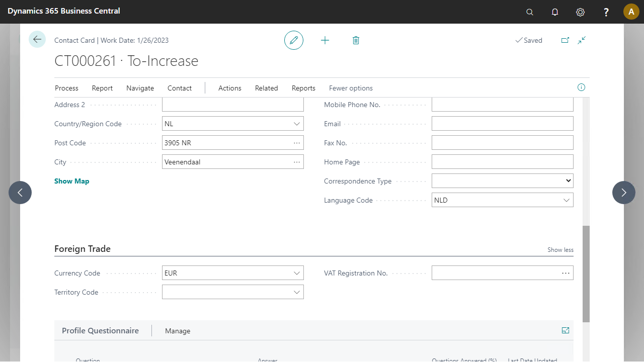Image resolution: width=644 pixels, height=362 pixels.
Task: Open the user account avatar A
Action: [x=631, y=12]
